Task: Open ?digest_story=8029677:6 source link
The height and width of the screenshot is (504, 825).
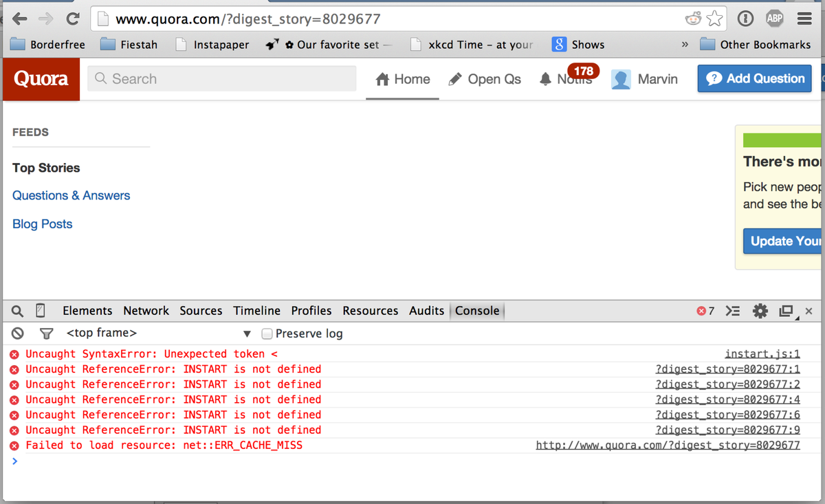Action: pos(728,415)
